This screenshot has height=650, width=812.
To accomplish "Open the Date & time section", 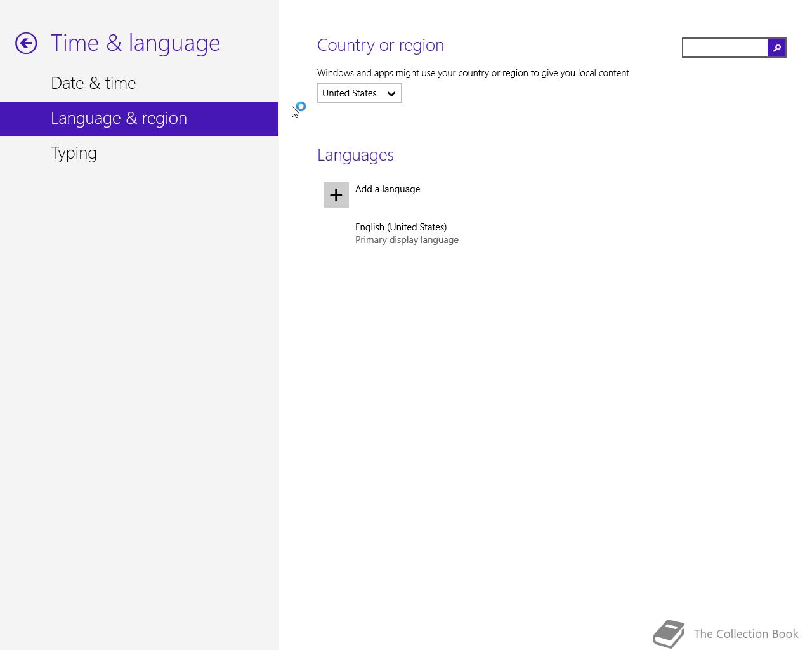I will [93, 83].
